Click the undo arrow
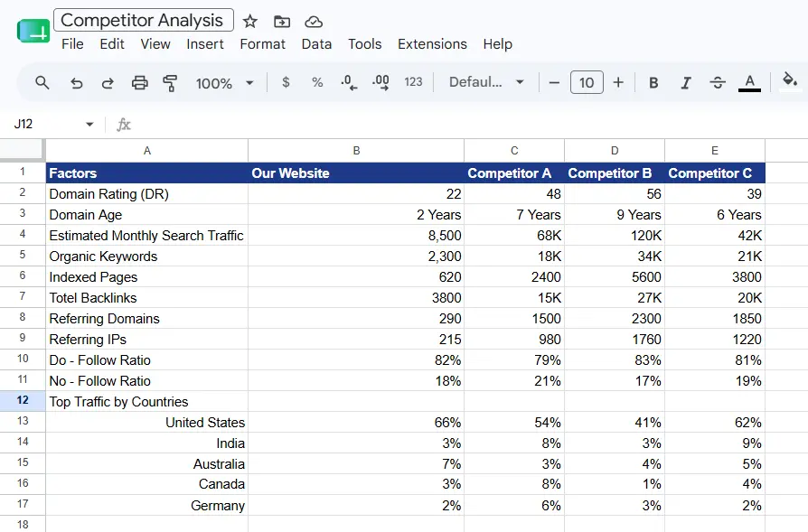 tap(76, 83)
